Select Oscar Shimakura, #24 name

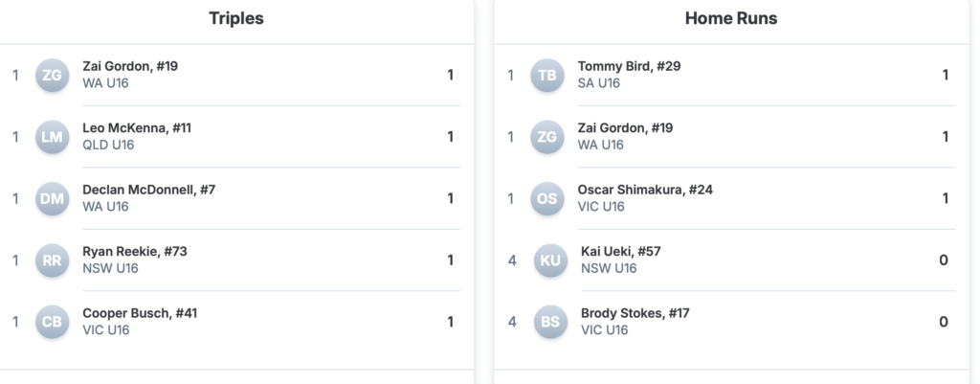[645, 190]
